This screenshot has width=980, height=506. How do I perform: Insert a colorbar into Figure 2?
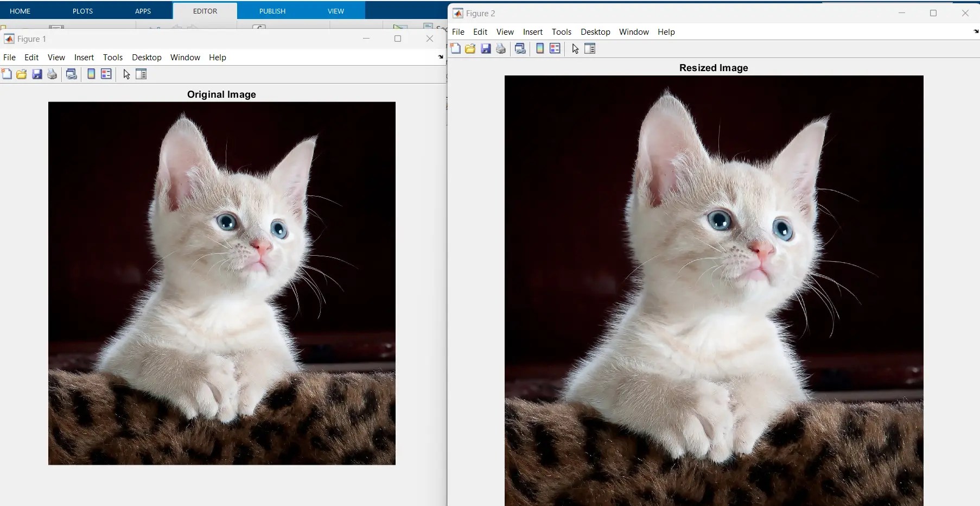coord(539,49)
